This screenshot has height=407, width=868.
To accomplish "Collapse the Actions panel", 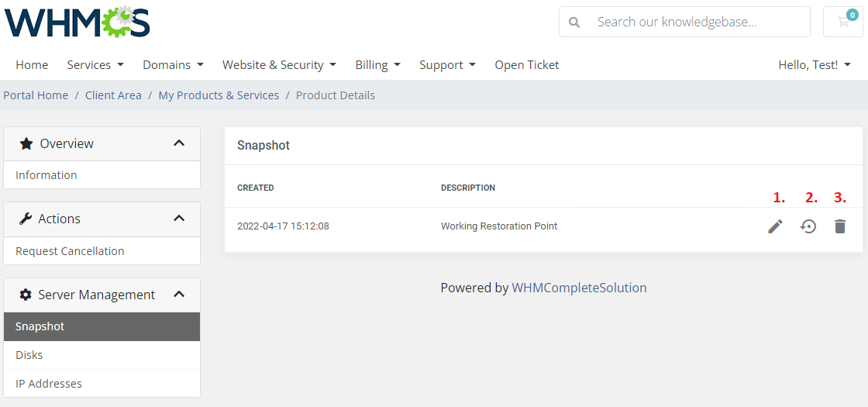I will [x=179, y=218].
